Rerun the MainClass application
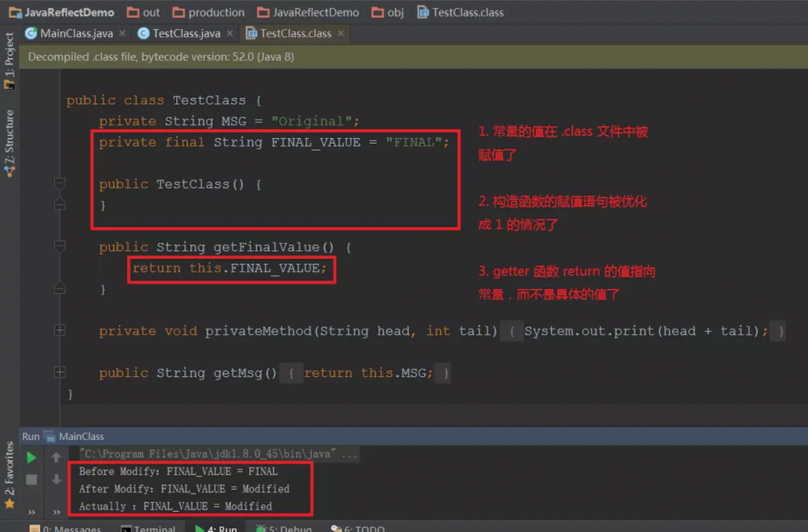Image resolution: width=808 pixels, height=532 pixels. tap(32, 457)
